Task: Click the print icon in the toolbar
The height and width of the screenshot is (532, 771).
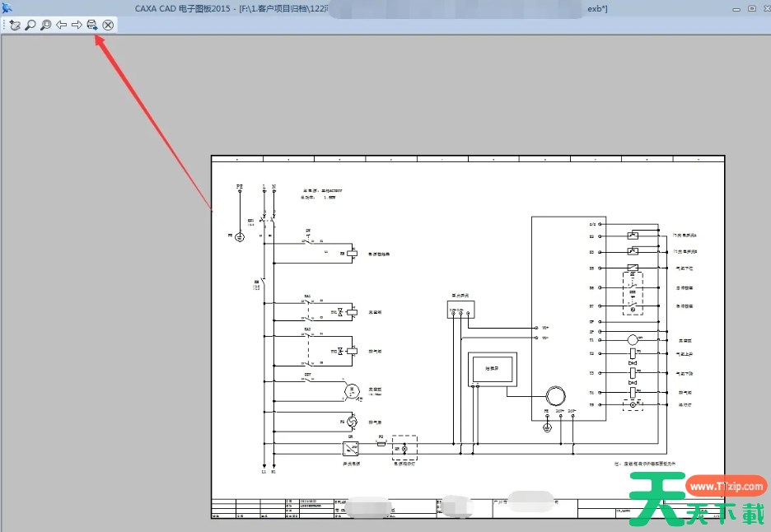Action: pyautogui.click(x=92, y=25)
